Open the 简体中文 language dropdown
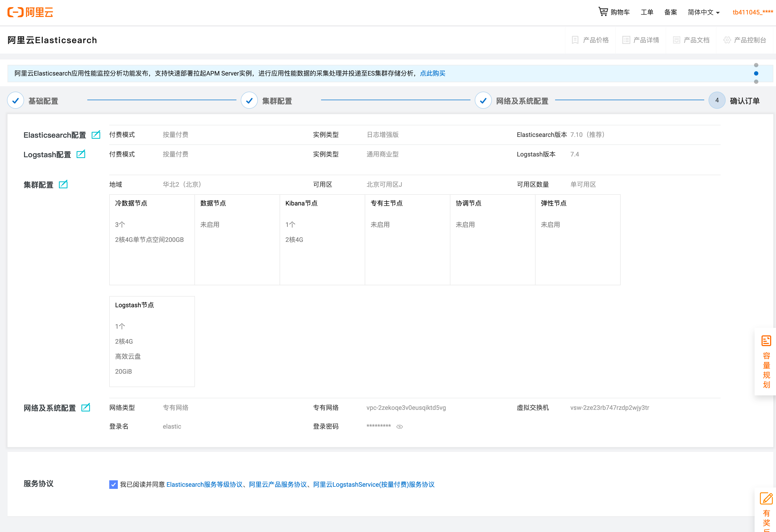This screenshot has height=532, width=776. [x=703, y=12]
